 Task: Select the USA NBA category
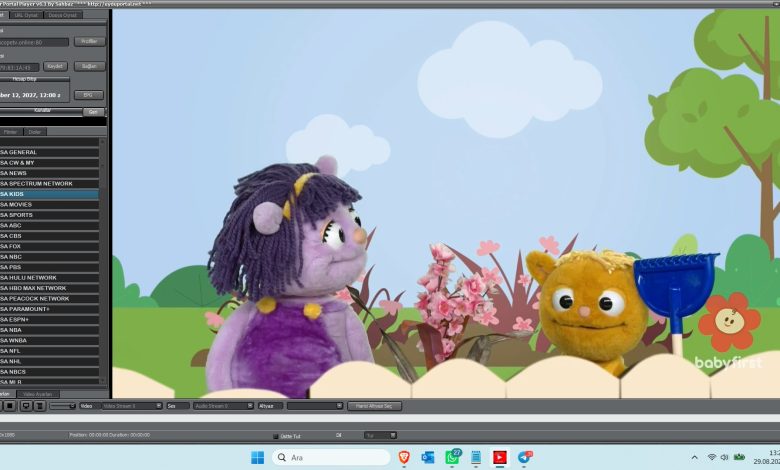click(49, 330)
